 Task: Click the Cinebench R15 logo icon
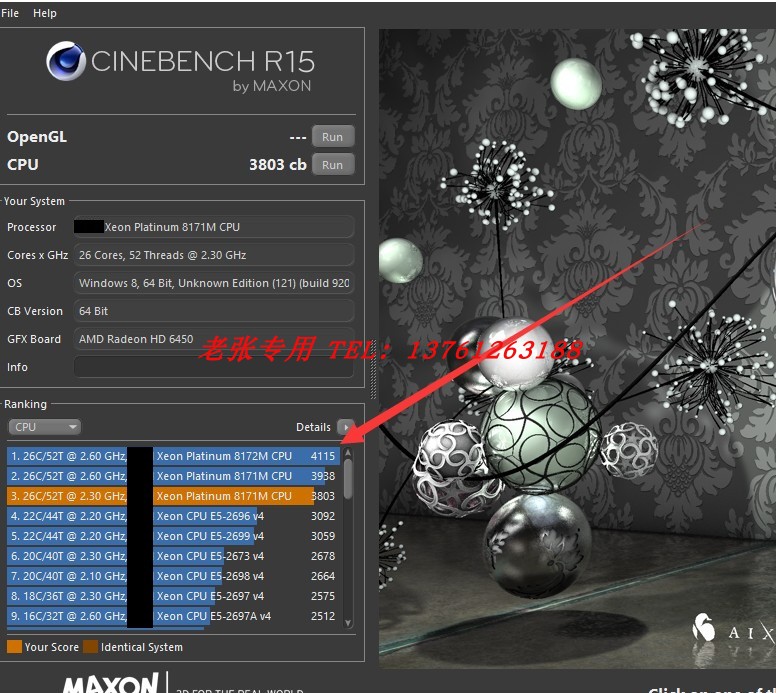[66, 61]
